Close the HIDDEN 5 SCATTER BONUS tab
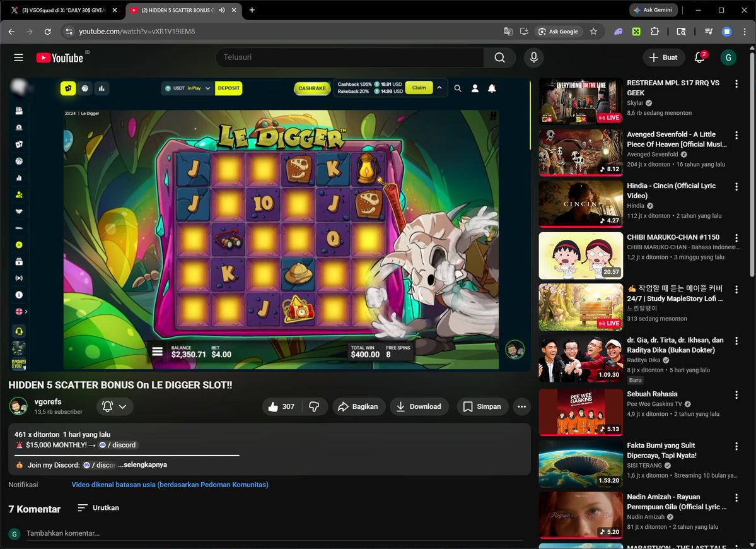 pyautogui.click(x=234, y=10)
